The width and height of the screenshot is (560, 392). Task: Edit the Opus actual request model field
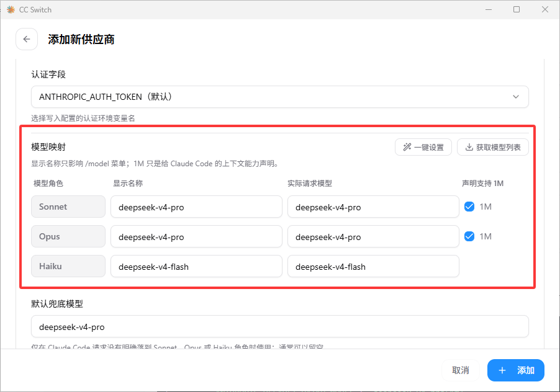[x=373, y=236]
